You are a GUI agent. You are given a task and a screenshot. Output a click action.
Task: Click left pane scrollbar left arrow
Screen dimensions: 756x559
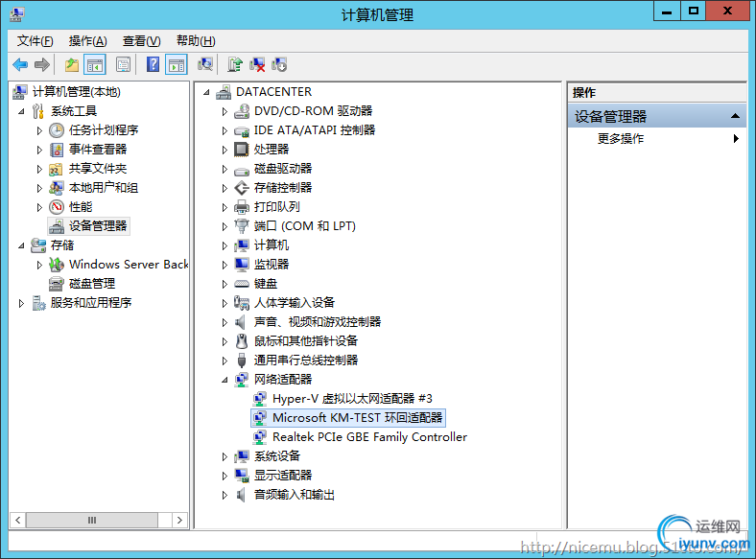[x=18, y=520]
